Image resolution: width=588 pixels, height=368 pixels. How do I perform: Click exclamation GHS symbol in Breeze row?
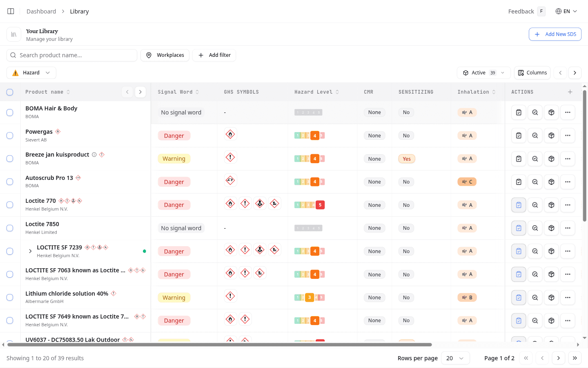(230, 157)
